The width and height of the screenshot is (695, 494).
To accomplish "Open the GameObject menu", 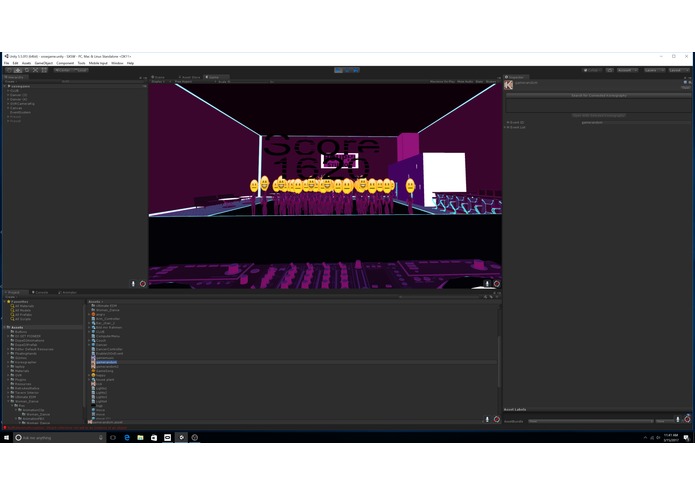I will pos(43,63).
